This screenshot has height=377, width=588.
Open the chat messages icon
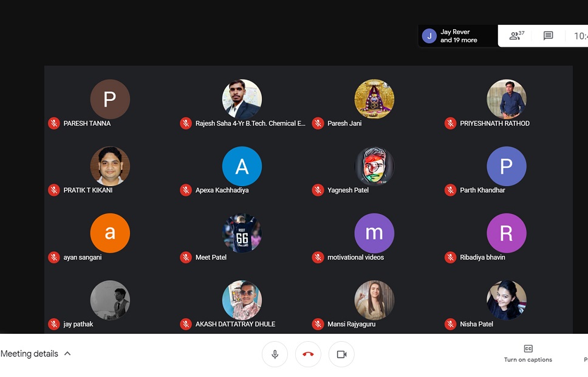point(548,36)
